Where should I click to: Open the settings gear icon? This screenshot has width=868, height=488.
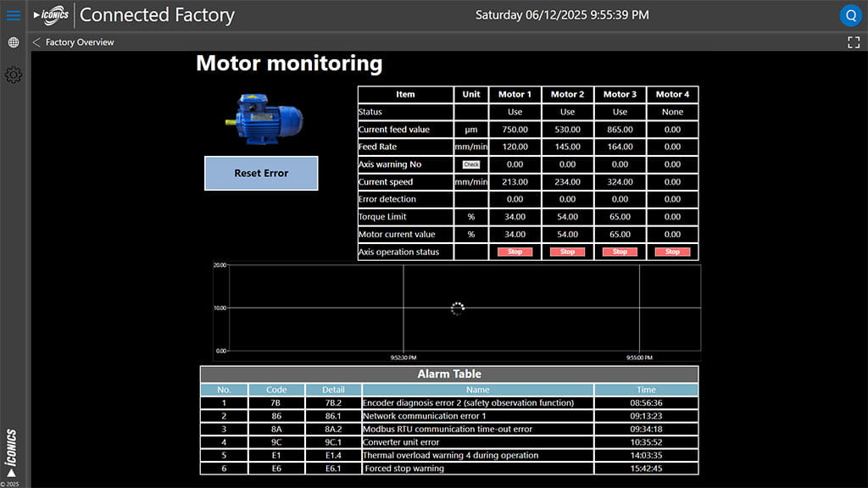(14, 75)
